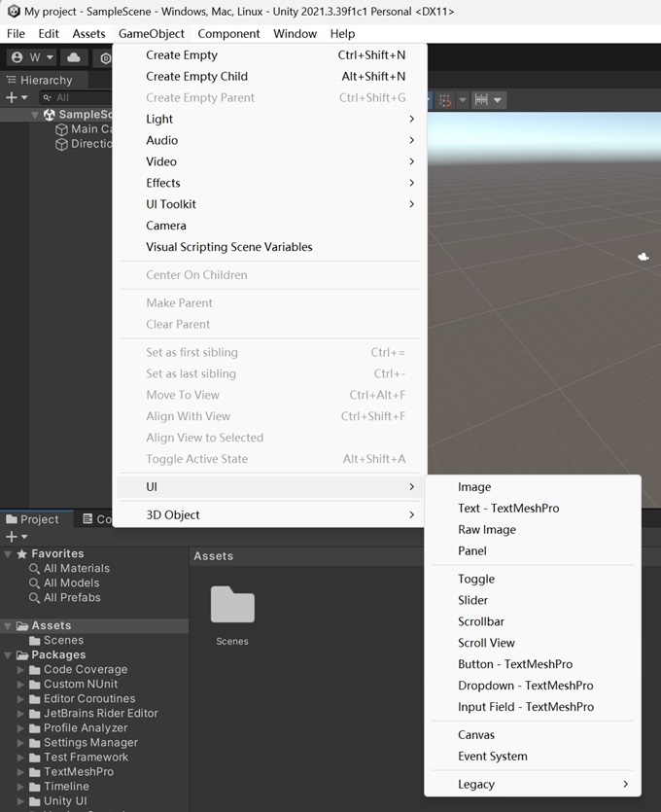Click search icon beside All Materials
This screenshot has height=812, width=661.
(34, 569)
